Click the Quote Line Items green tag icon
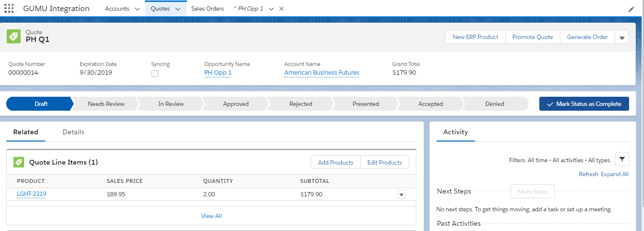The width and height of the screenshot is (644, 231). tap(19, 162)
